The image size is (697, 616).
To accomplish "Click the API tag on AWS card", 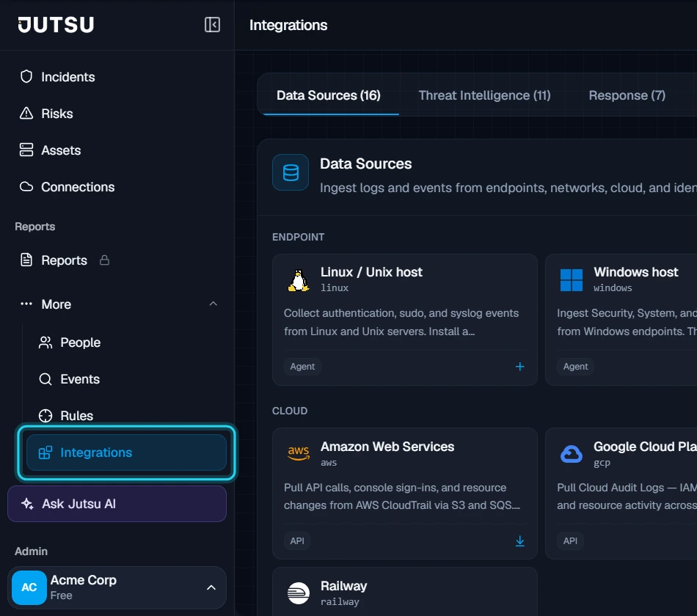I will 297,541.
